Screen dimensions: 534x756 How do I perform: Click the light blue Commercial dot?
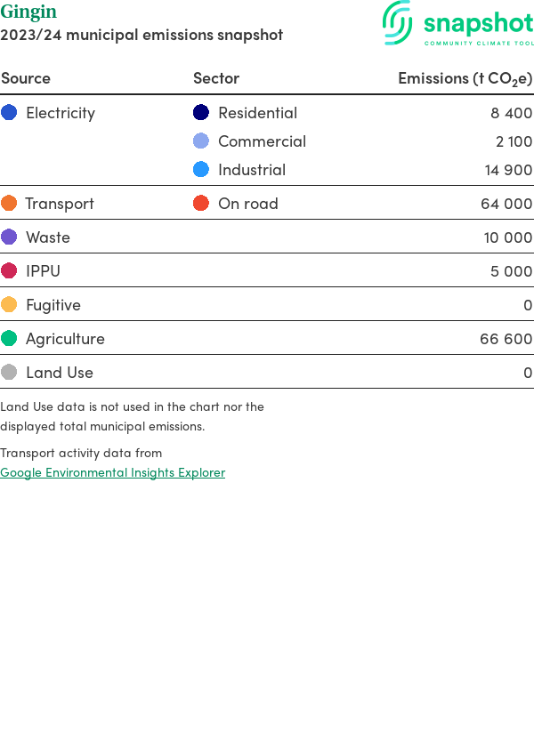click(x=201, y=141)
